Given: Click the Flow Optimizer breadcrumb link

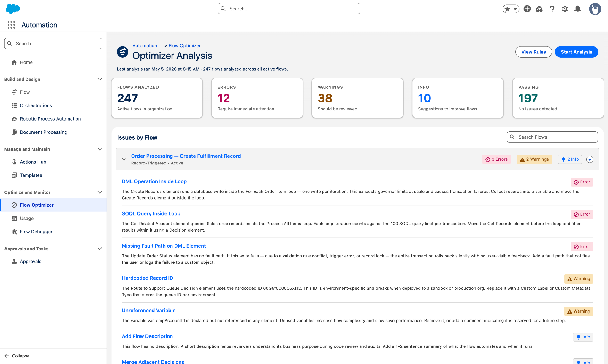Looking at the screenshot, I should coord(185,45).
